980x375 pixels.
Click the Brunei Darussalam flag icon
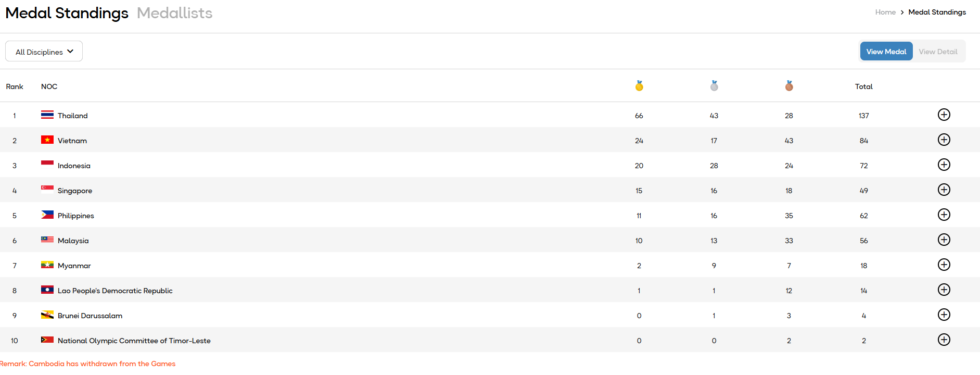47,315
